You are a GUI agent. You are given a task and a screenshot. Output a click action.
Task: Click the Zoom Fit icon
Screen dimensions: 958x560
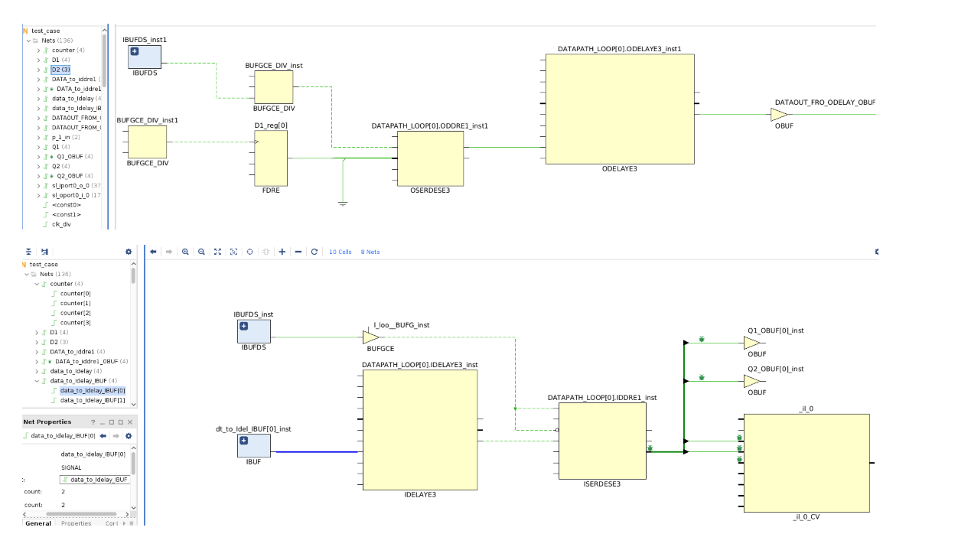pyautogui.click(x=217, y=252)
